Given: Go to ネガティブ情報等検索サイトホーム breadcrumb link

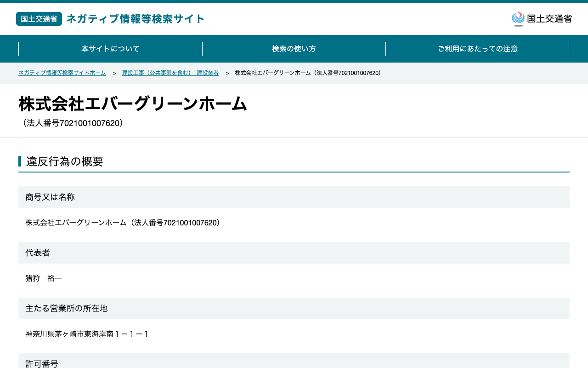Looking at the screenshot, I should click(62, 73).
